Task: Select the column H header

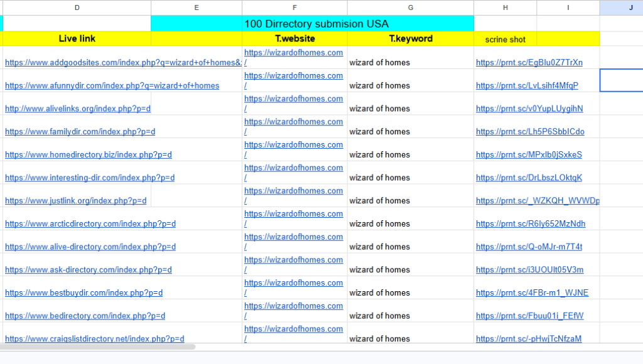Action: point(505,8)
